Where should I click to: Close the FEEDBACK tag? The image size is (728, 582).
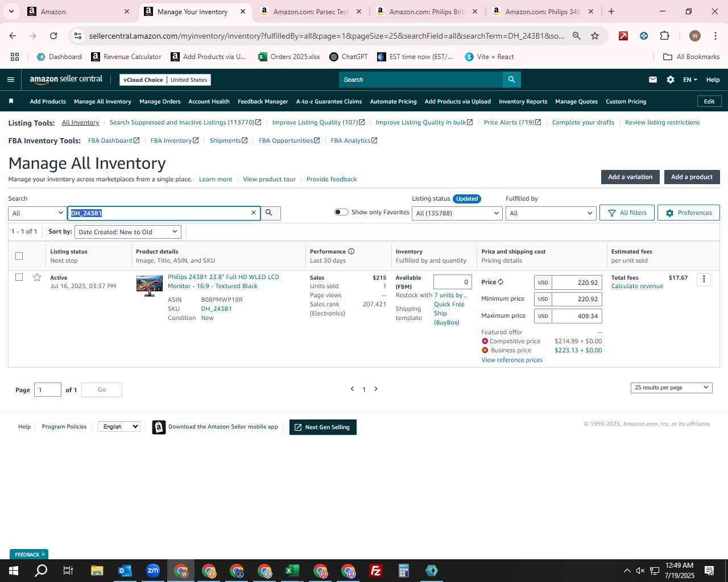click(43, 554)
